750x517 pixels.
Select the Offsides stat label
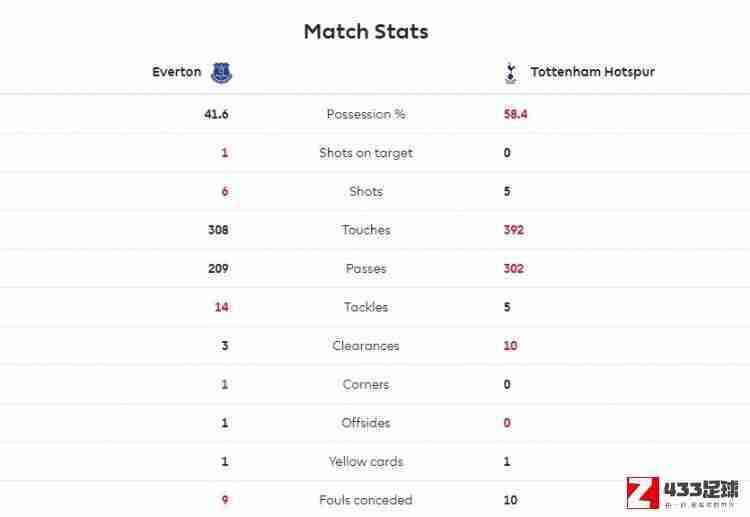pos(366,423)
